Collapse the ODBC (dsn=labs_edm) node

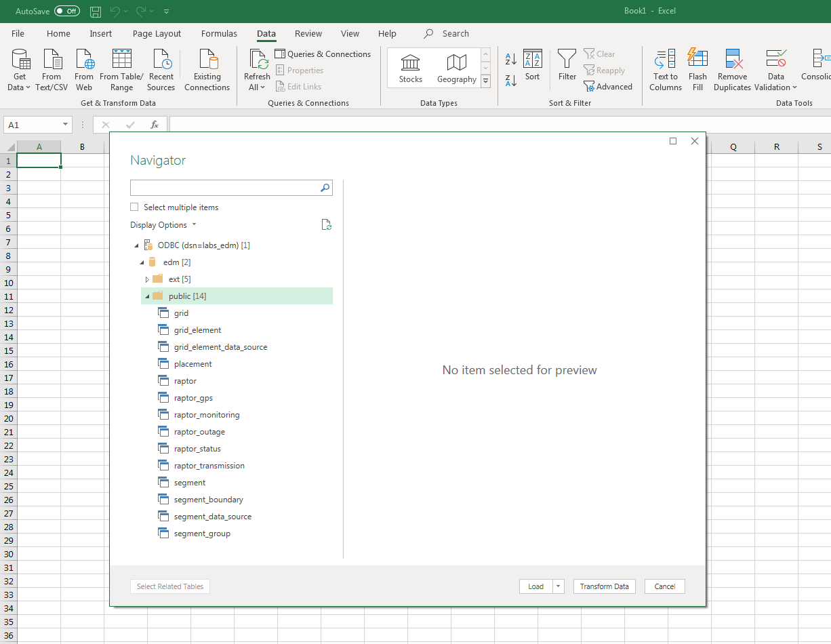(x=137, y=245)
